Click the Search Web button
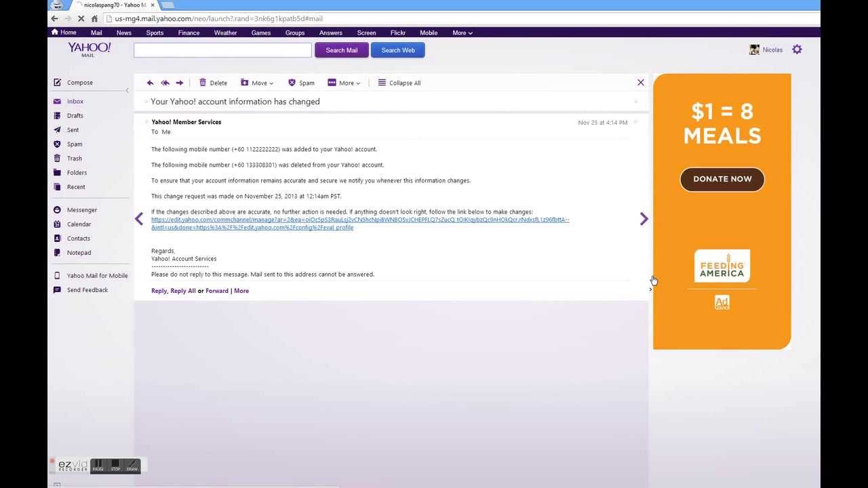Image resolution: width=868 pixels, height=488 pixels. pyautogui.click(x=398, y=50)
